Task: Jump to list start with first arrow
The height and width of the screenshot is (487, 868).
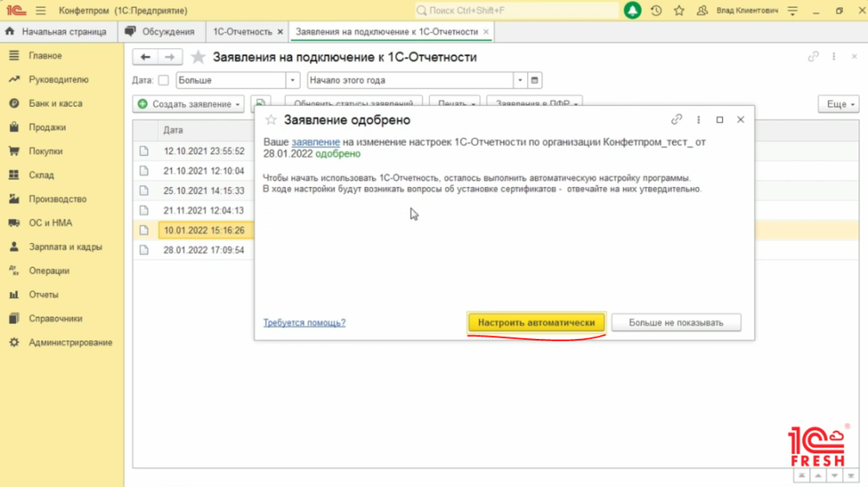Action: coord(802,476)
